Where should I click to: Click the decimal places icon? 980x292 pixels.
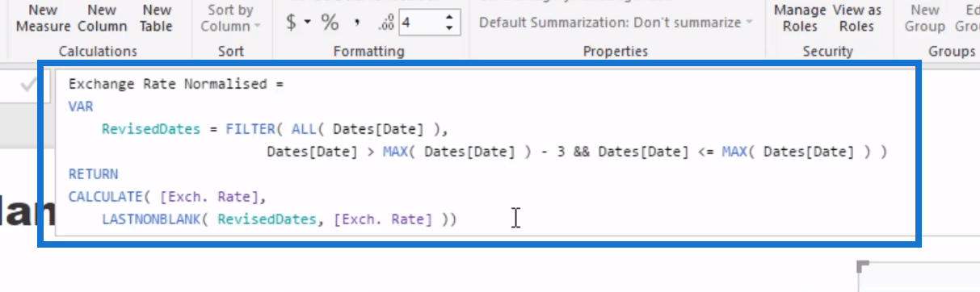385,23
